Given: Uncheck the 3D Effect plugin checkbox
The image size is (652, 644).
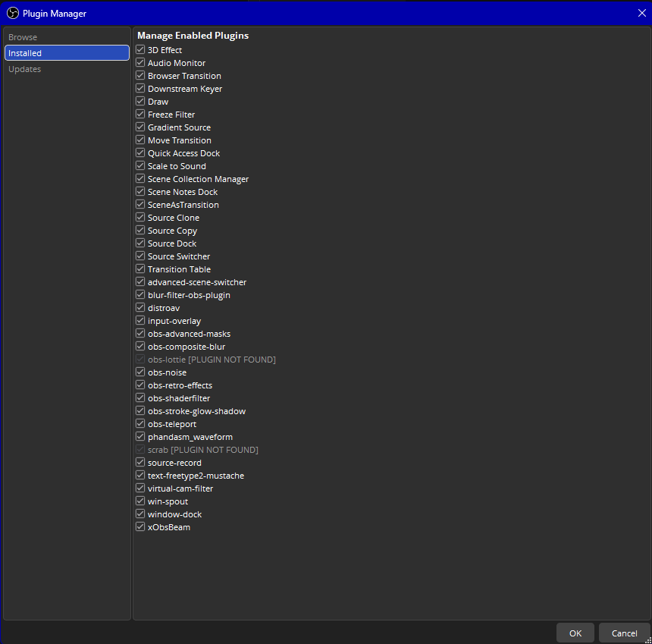Looking at the screenshot, I should pyautogui.click(x=140, y=50).
